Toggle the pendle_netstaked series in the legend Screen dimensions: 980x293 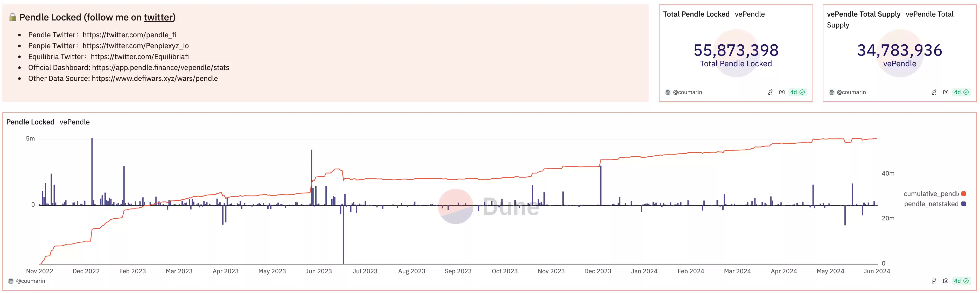pyautogui.click(x=935, y=204)
